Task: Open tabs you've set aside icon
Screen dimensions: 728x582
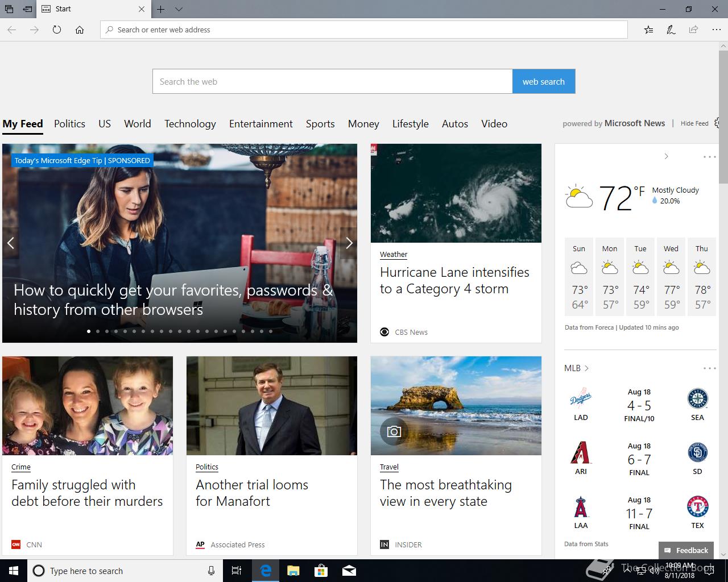Action: 9,9
